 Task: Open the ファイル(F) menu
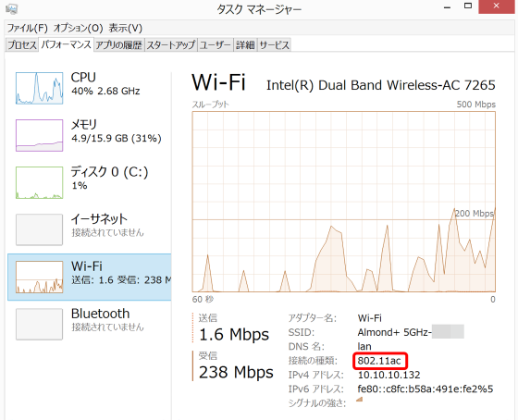tap(28, 28)
